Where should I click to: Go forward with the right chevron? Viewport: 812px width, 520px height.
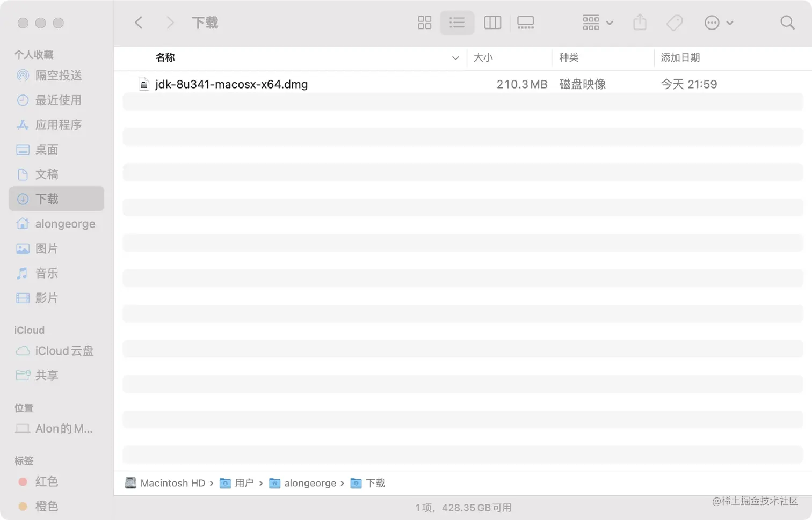pos(170,23)
